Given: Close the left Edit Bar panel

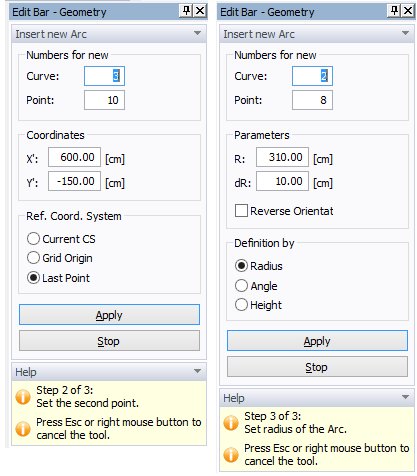Looking at the screenshot, I should 200,11.
